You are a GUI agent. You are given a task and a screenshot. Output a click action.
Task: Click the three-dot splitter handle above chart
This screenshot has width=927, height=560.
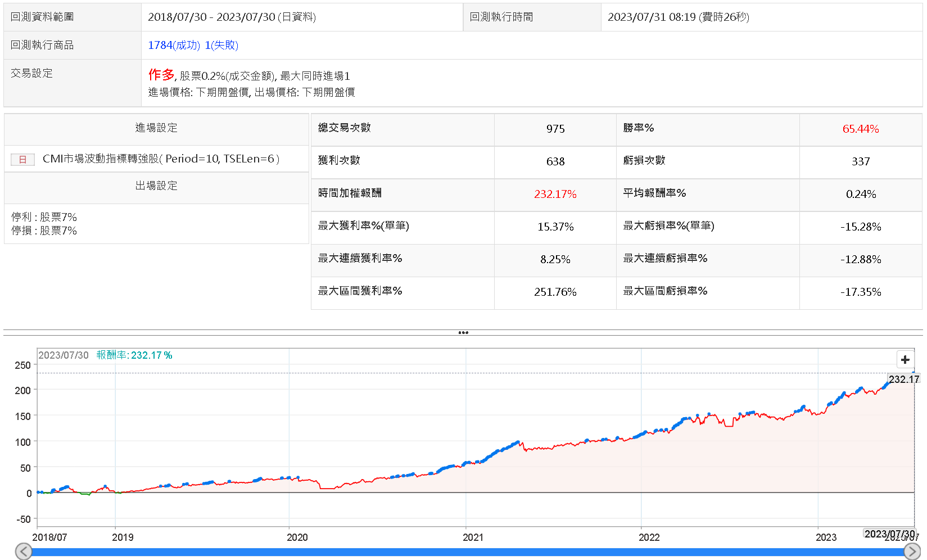tap(463, 332)
